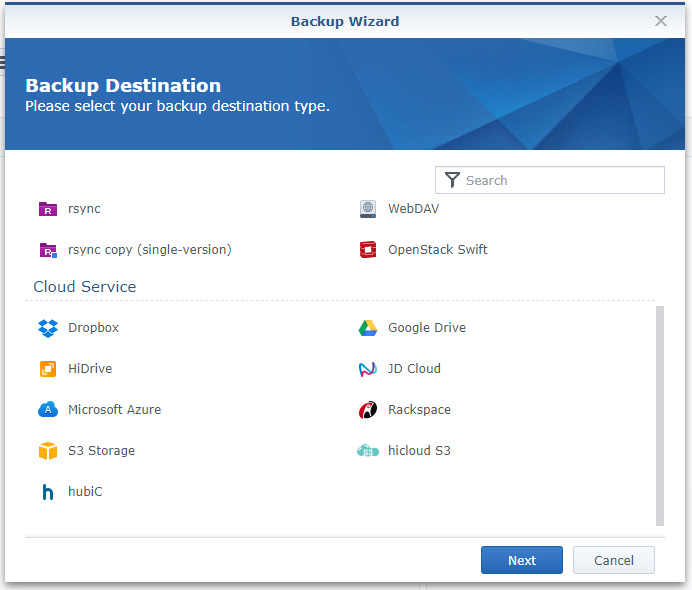Image resolution: width=692 pixels, height=590 pixels.
Task: Choose the Dropbox logo icon
Action: point(48,328)
